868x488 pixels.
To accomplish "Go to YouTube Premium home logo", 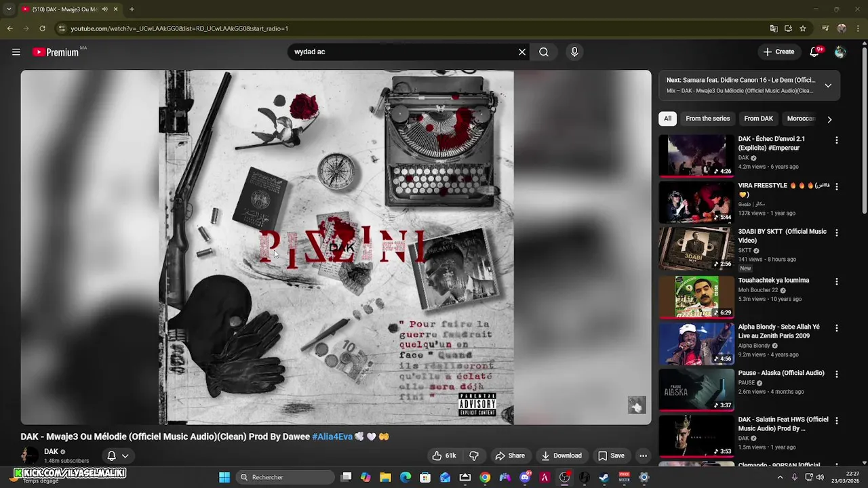I will coord(56,52).
